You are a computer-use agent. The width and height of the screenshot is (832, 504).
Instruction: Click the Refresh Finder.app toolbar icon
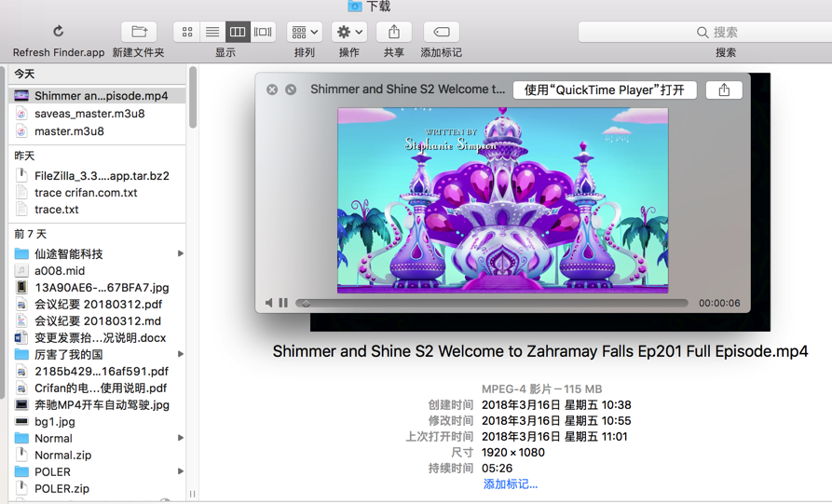(59, 32)
